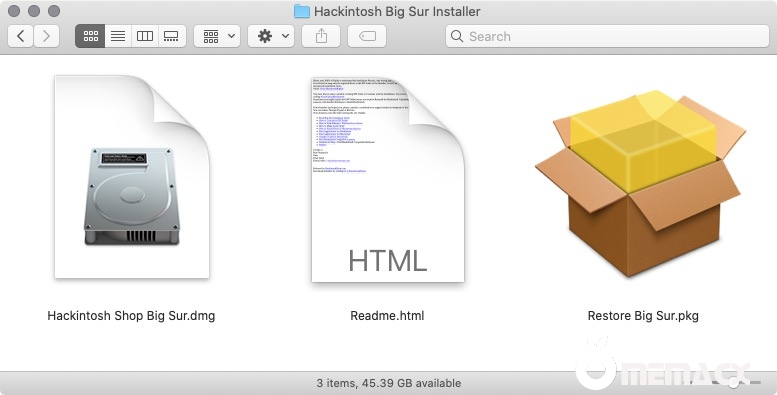Image resolution: width=777 pixels, height=395 pixels.
Task: Switch to gallery view
Action: coord(171,36)
